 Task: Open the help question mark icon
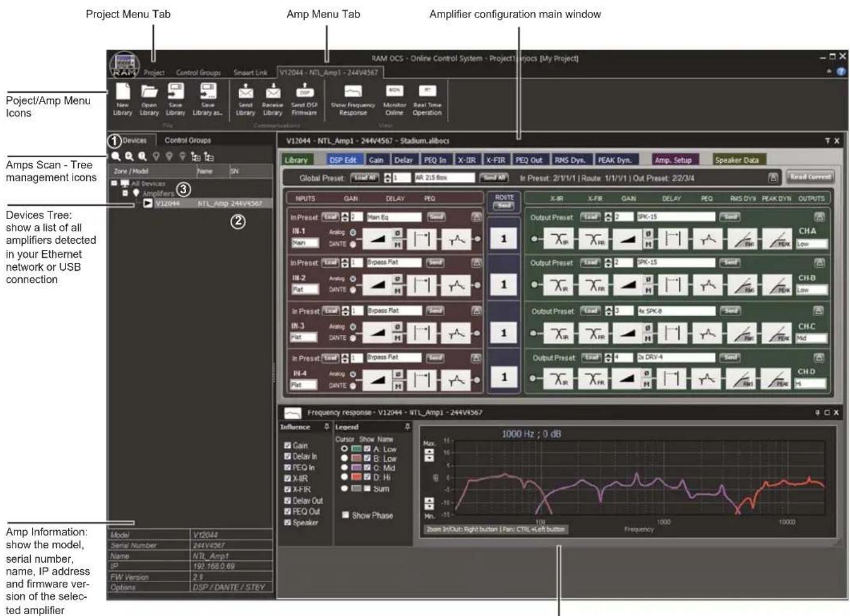click(x=841, y=71)
